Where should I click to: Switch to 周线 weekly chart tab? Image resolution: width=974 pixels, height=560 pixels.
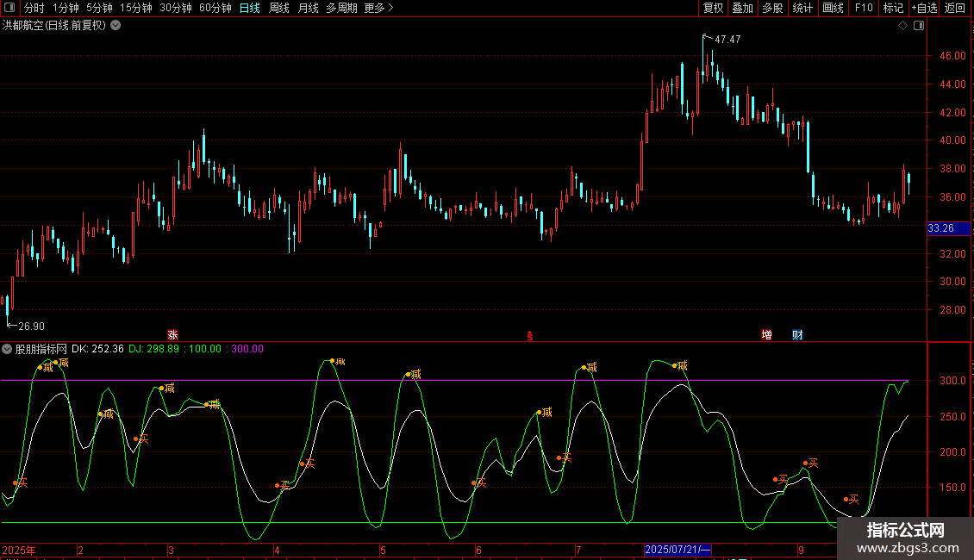(279, 8)
